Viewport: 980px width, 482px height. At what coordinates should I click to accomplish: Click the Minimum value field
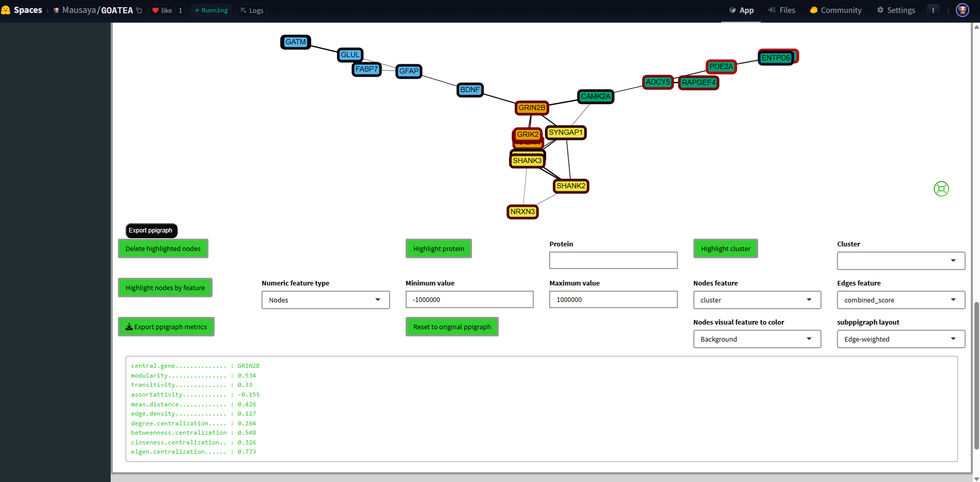pos(469,299)
